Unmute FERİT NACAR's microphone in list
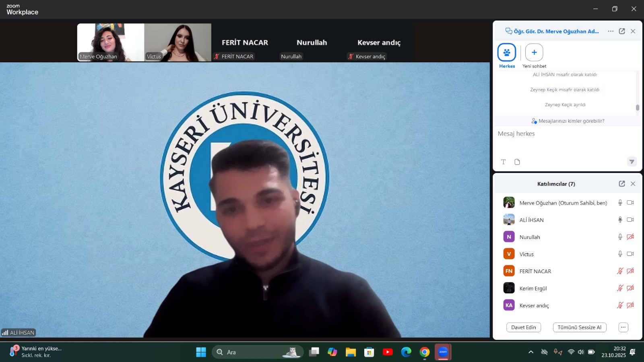 (x=620, y=271)
